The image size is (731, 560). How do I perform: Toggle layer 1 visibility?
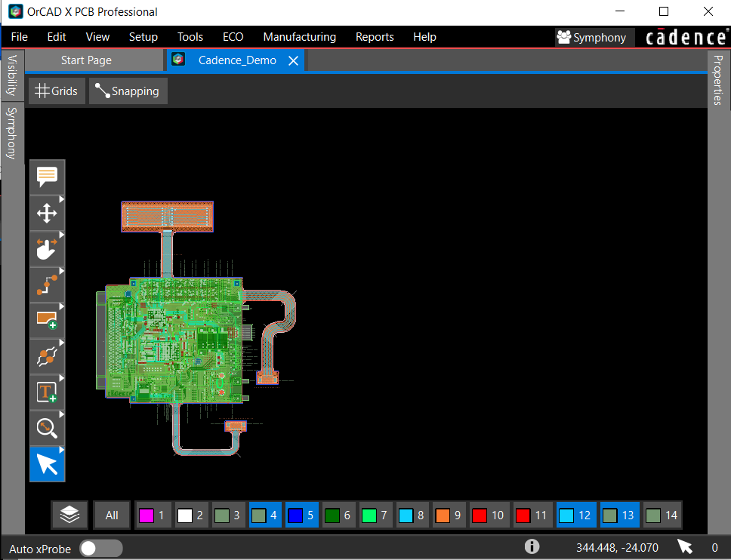coord(153,515)
